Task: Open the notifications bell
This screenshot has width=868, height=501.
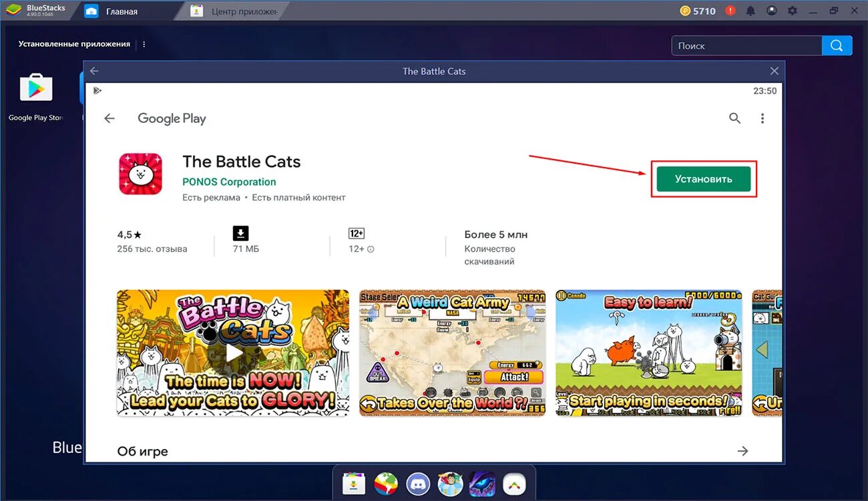Action: click(750, 11)
